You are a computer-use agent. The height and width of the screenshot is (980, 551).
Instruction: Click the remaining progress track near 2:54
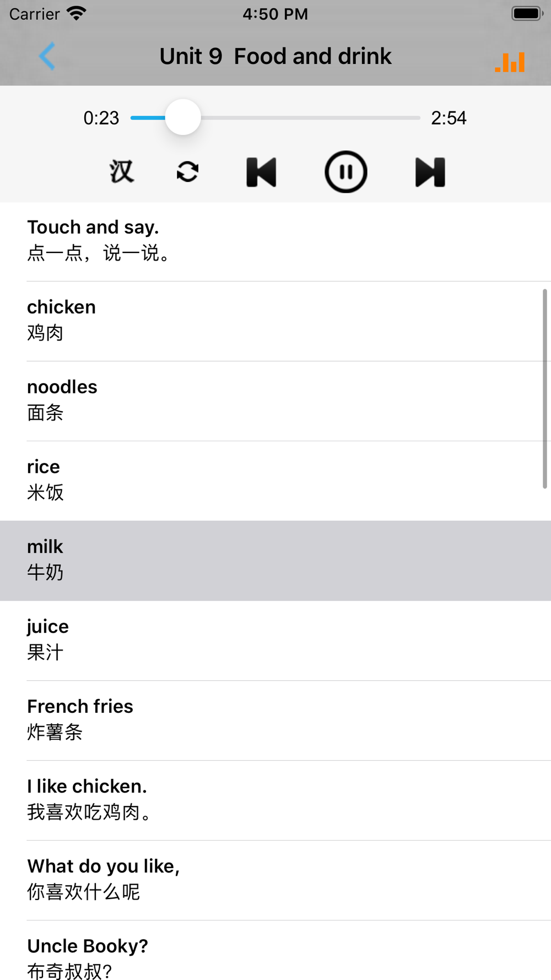[310, 117]
